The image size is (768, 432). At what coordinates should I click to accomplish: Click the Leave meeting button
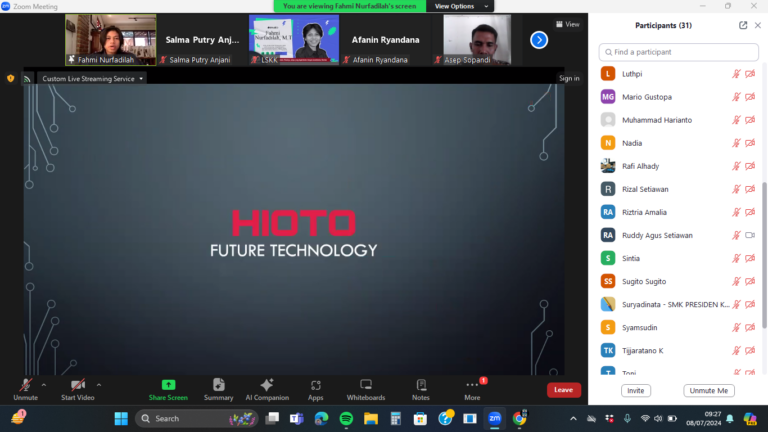coord(563,390)
